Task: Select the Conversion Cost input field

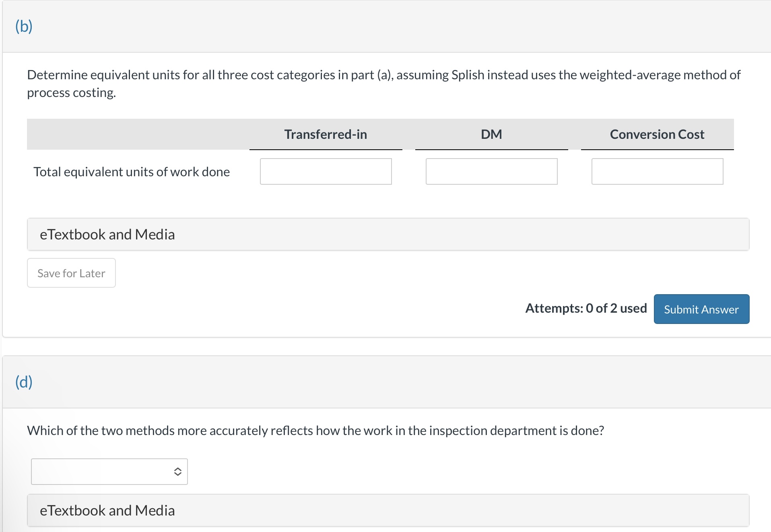Action: (657, 171)
